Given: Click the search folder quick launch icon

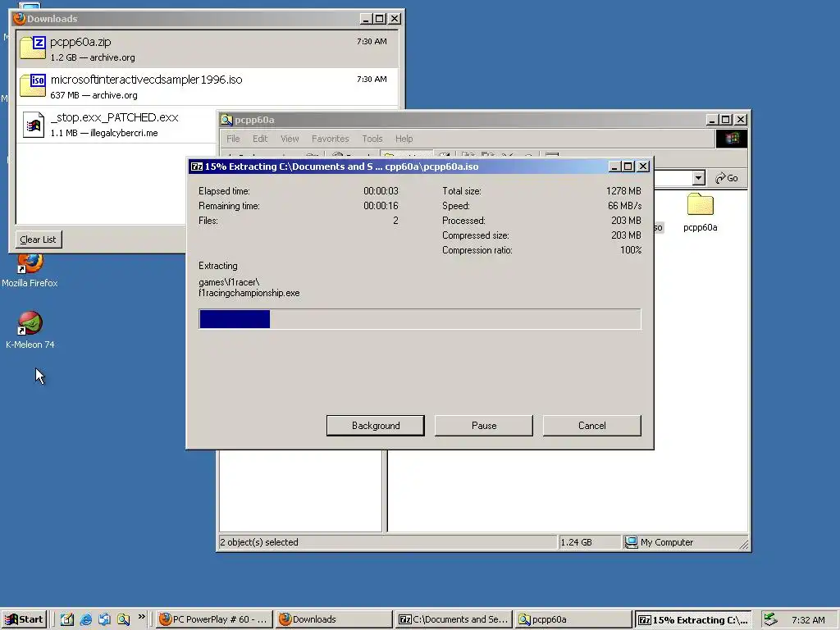Looking at the screenshot, I should (123, 619).
